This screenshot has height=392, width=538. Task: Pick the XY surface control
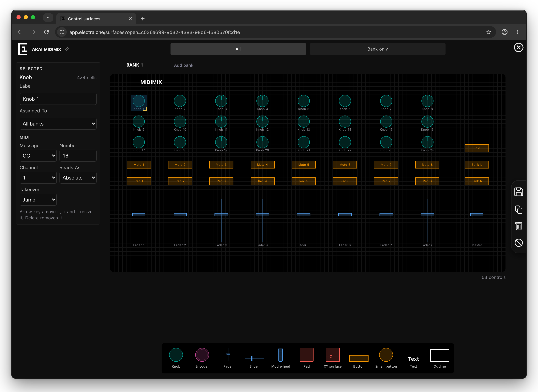pos(333,358)
